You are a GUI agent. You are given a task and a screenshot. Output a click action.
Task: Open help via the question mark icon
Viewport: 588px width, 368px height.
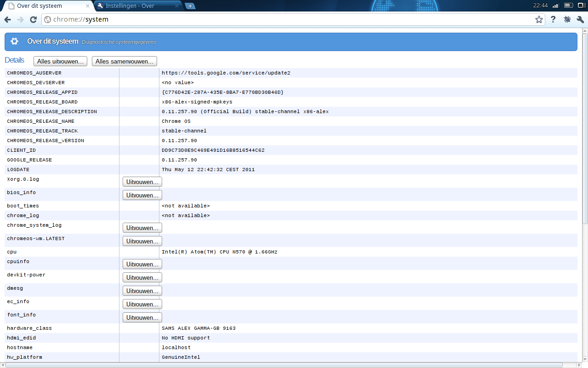click(553, 20)
